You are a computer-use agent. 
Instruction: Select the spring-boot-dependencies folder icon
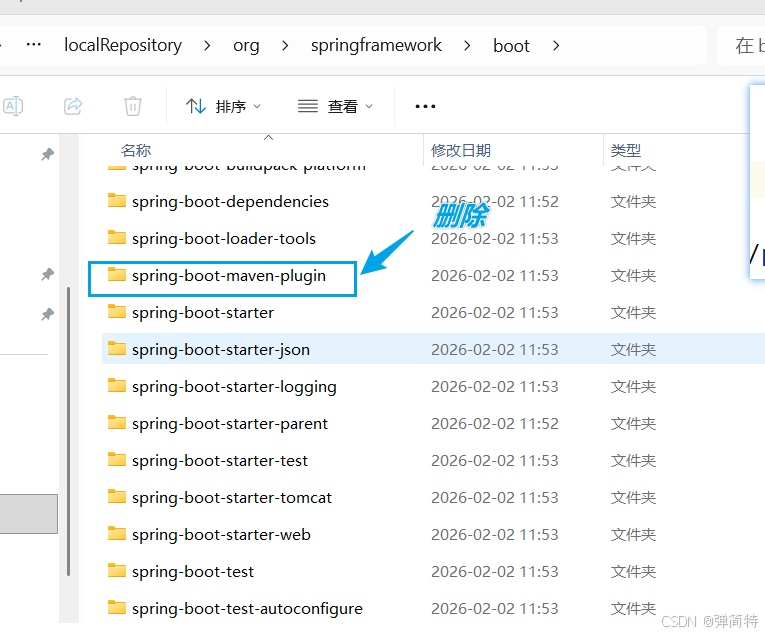coord(117,200)
